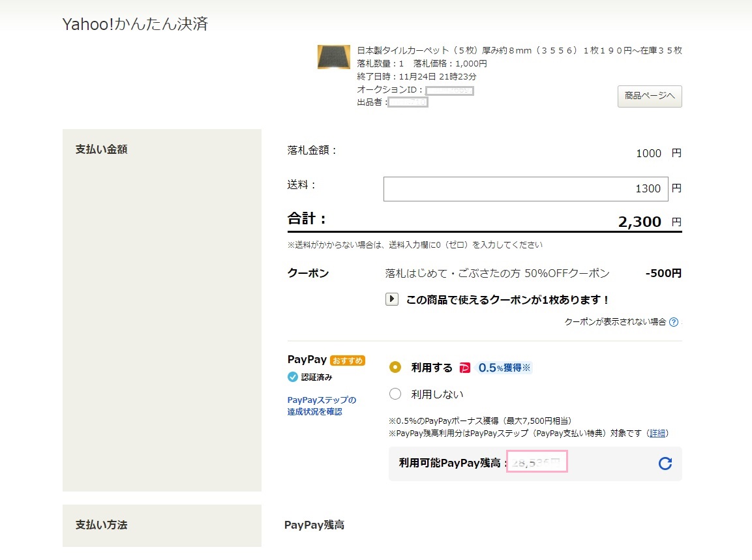Open the coupon help question mark icon
Viewport: 752px width, 560px height.
[674, 321]
